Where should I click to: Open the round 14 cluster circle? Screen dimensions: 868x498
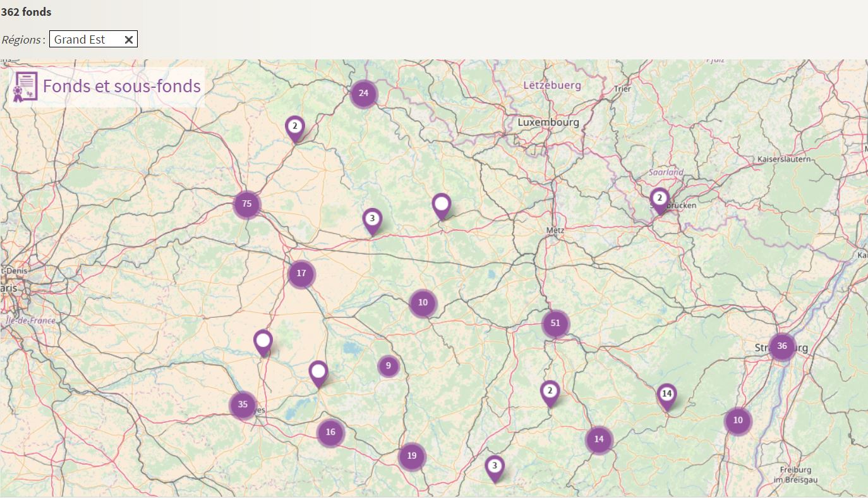[599, 439]
